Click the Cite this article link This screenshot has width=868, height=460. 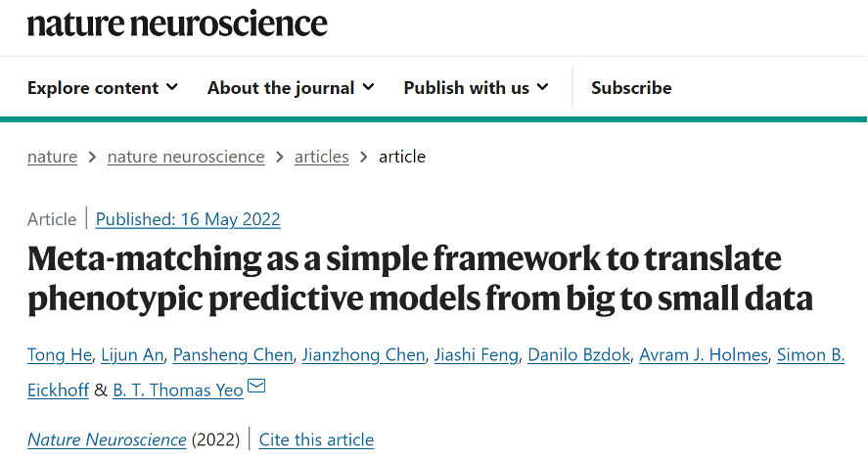(316, 440)
